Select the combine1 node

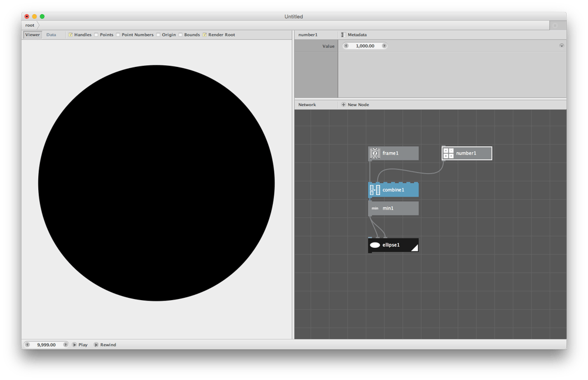393,190
